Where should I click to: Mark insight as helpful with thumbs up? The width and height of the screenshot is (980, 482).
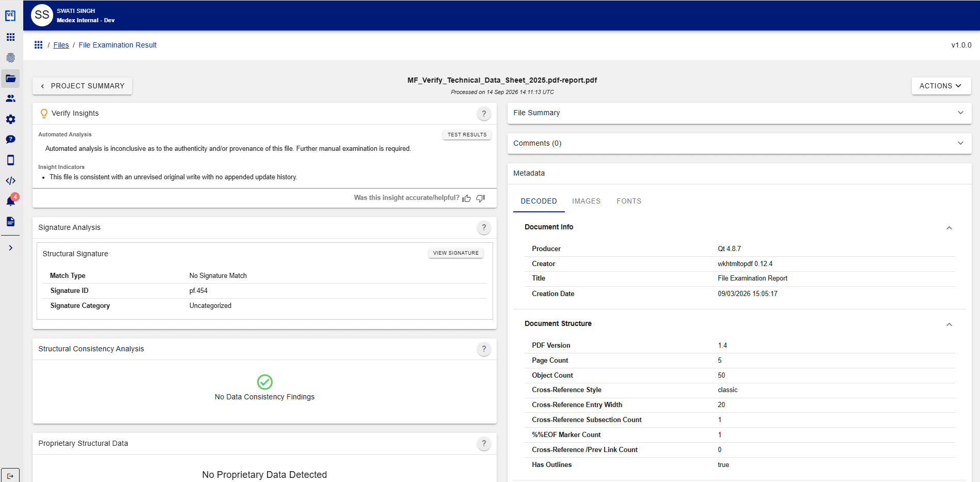coord(467,198)
